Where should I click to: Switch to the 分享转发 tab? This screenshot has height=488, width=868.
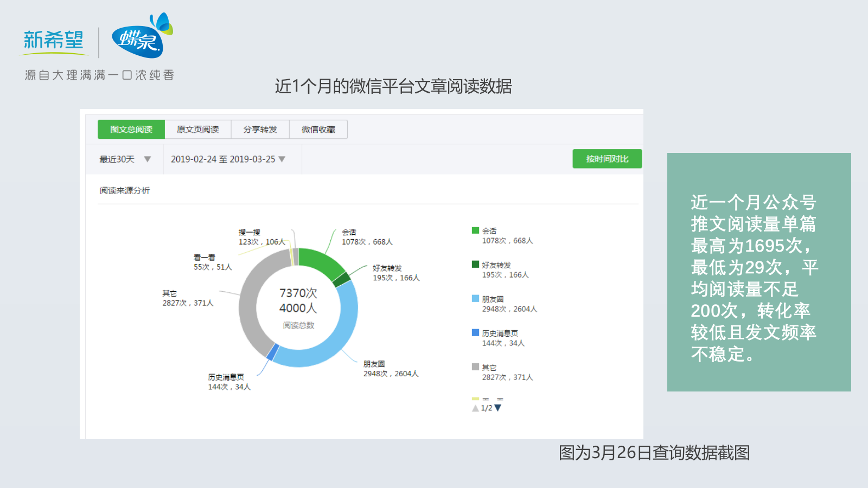point(261,129)
